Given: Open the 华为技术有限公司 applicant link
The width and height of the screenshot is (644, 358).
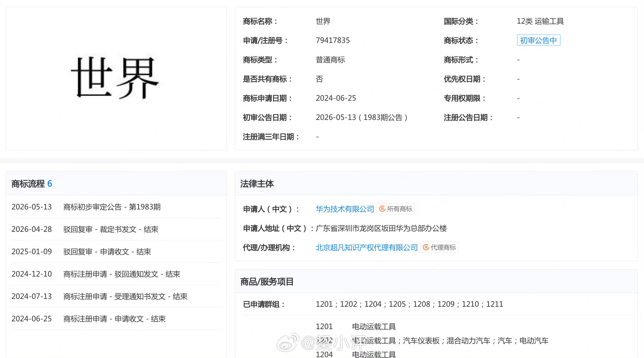Looking at the screenshot, I should 345,209.
